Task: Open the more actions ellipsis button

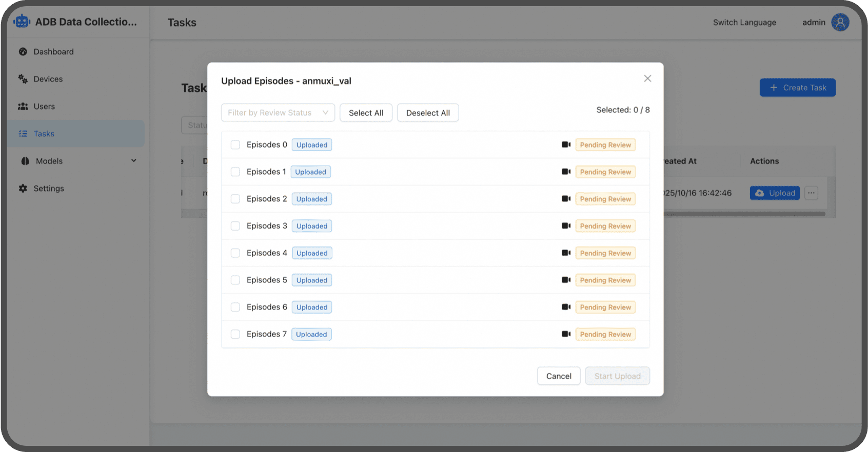Action: (x=811, y=193)
